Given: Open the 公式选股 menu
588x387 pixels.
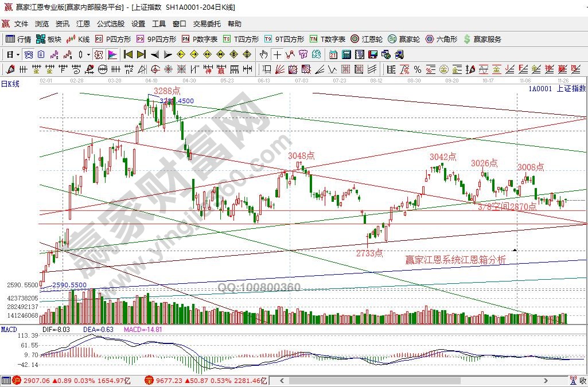Looking at the screenshot, I should 110,24.
